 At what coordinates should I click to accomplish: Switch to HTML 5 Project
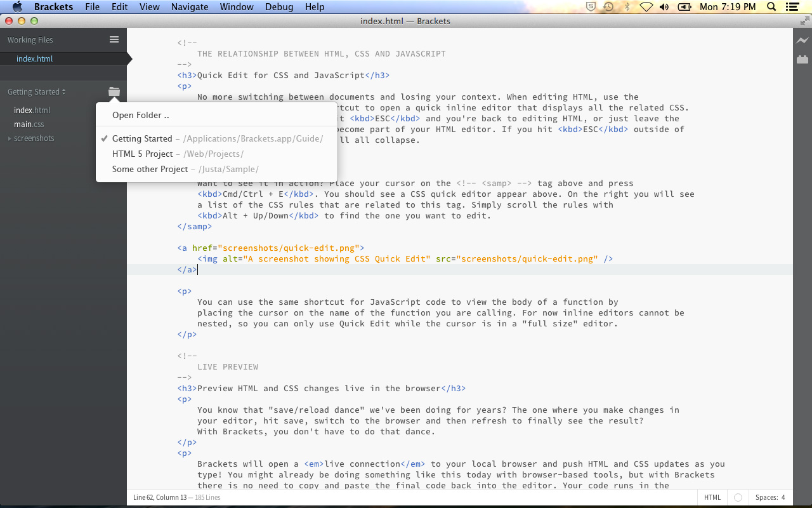[217, 154]
